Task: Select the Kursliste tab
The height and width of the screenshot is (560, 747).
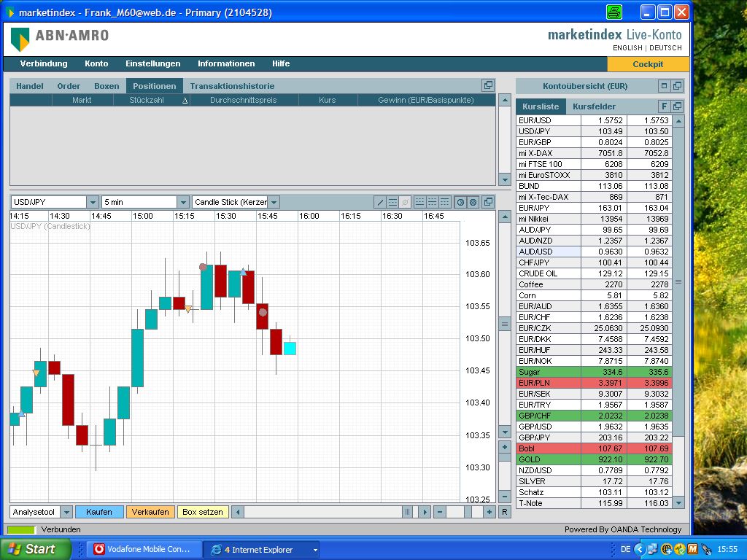Action: [x=541, y=106]
